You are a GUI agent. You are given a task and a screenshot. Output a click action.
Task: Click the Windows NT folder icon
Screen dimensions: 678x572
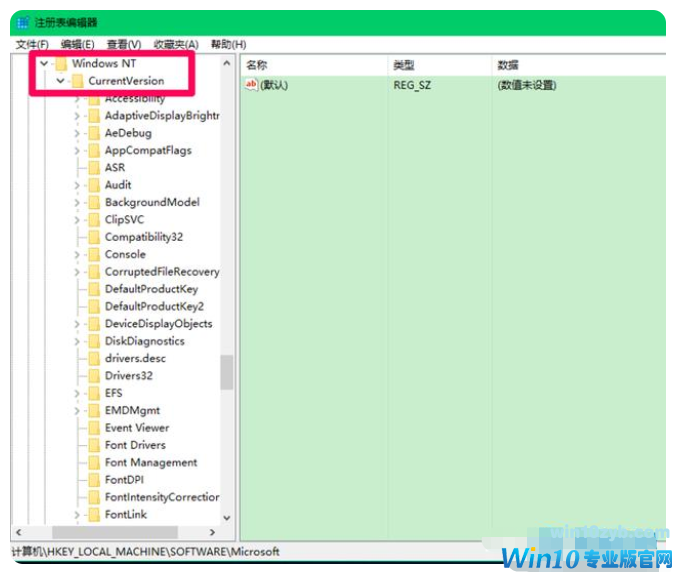coord(61,64)
